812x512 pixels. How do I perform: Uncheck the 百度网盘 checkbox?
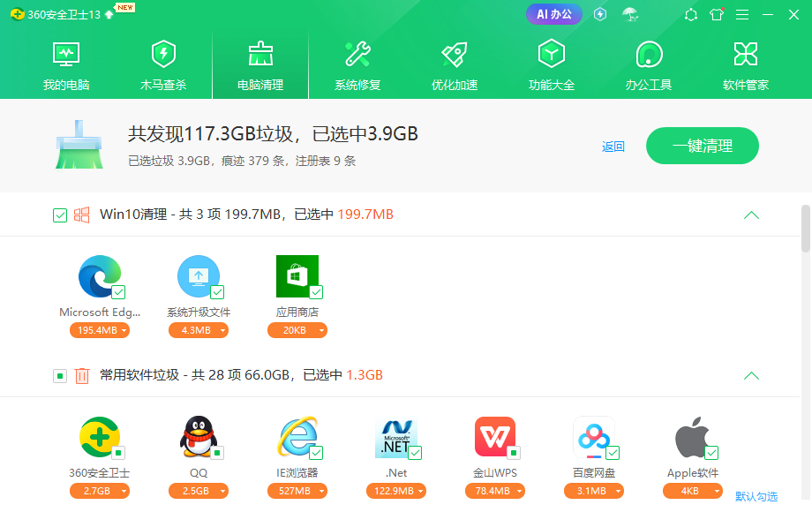coord(613,453)
